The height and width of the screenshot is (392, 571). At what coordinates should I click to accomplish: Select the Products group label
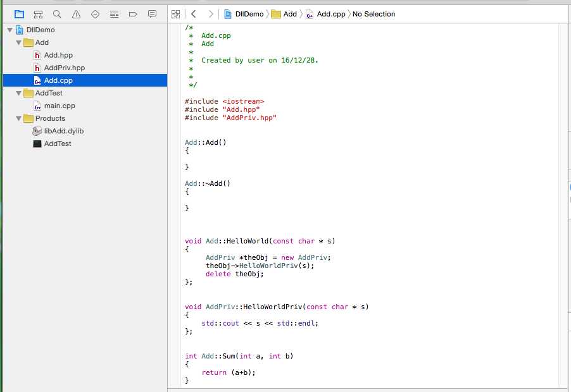(50, 118)
